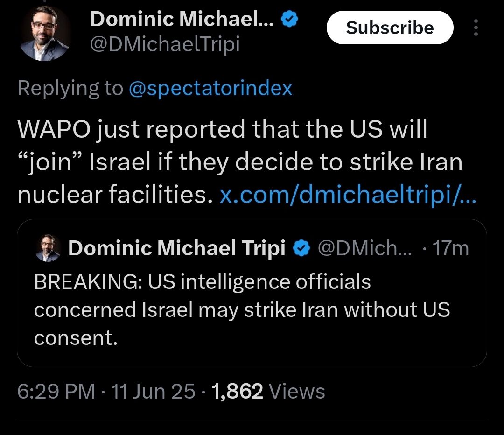Open the quoted tweet avatar thumbnail
Viewport: 504px width, 435px height.
click(48, 248)
